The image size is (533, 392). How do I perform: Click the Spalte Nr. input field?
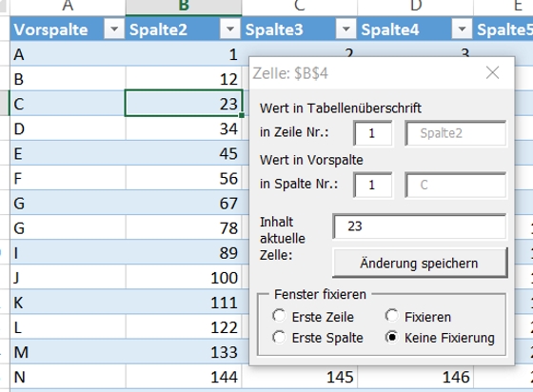(x=372, y=185)
